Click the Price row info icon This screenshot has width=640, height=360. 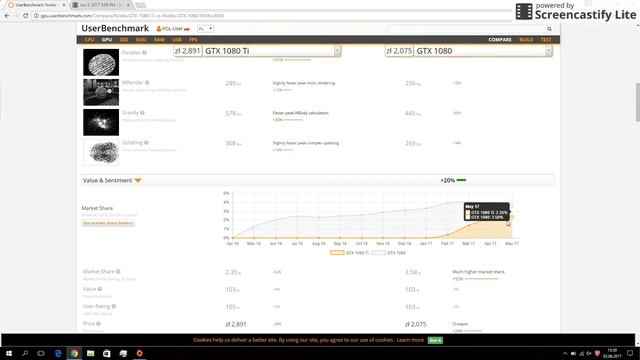98,324
